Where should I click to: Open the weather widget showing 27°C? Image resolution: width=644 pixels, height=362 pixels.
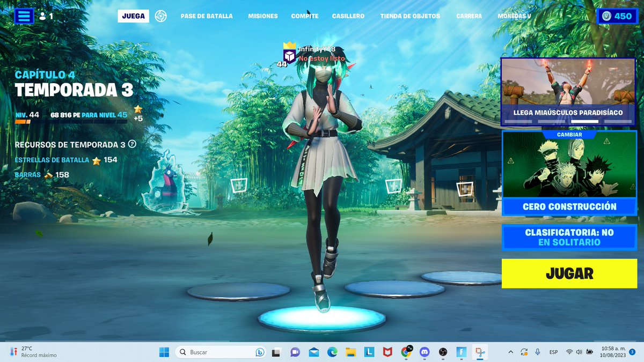pyautogui.click(x=33, y=352)
